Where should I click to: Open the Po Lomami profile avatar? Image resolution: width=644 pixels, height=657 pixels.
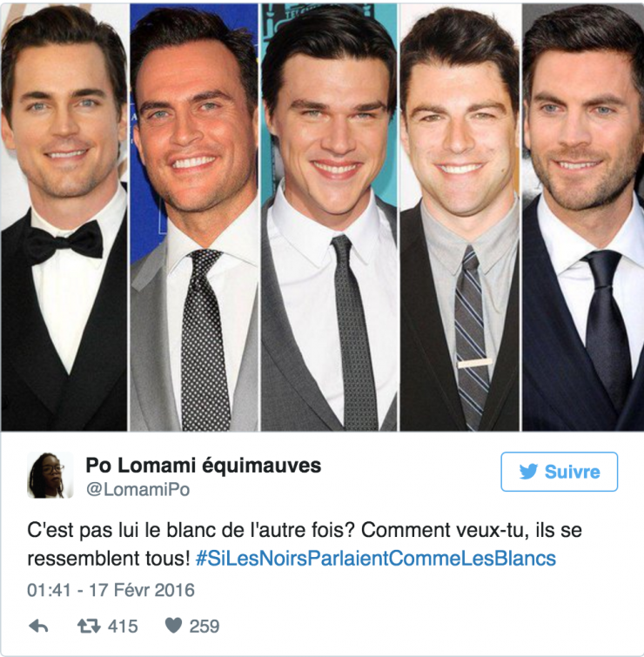coord(50,475)
